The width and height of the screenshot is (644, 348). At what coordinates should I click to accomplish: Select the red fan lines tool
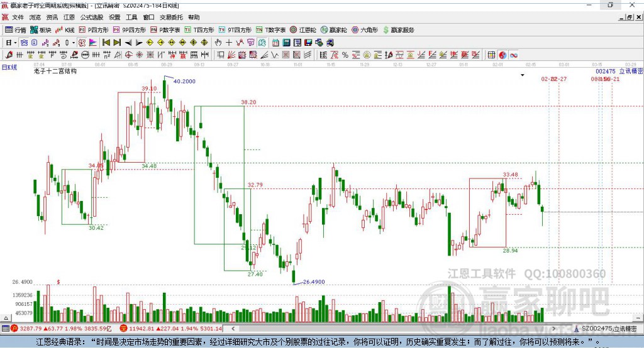pyautogui.click(x=231, y=55)
